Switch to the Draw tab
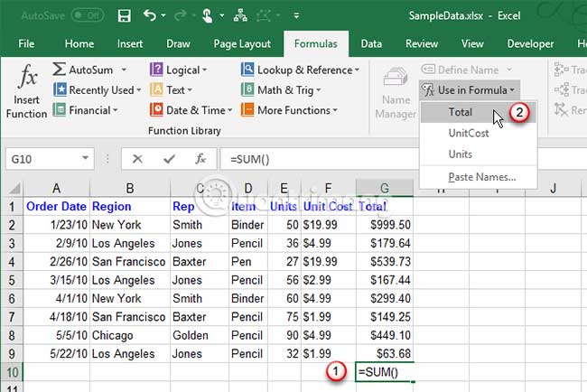Screen dimensions: 587x392 pos(178,43)
